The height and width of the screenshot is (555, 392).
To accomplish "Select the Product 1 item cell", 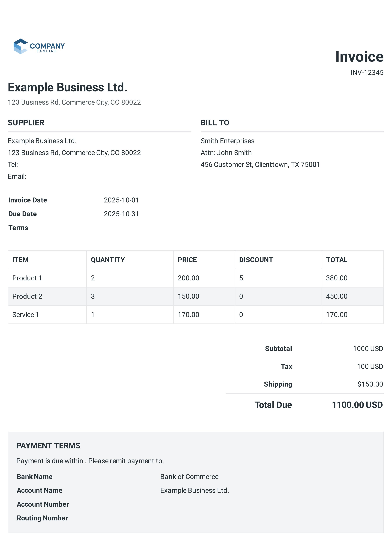I will [x=27, y=278].
